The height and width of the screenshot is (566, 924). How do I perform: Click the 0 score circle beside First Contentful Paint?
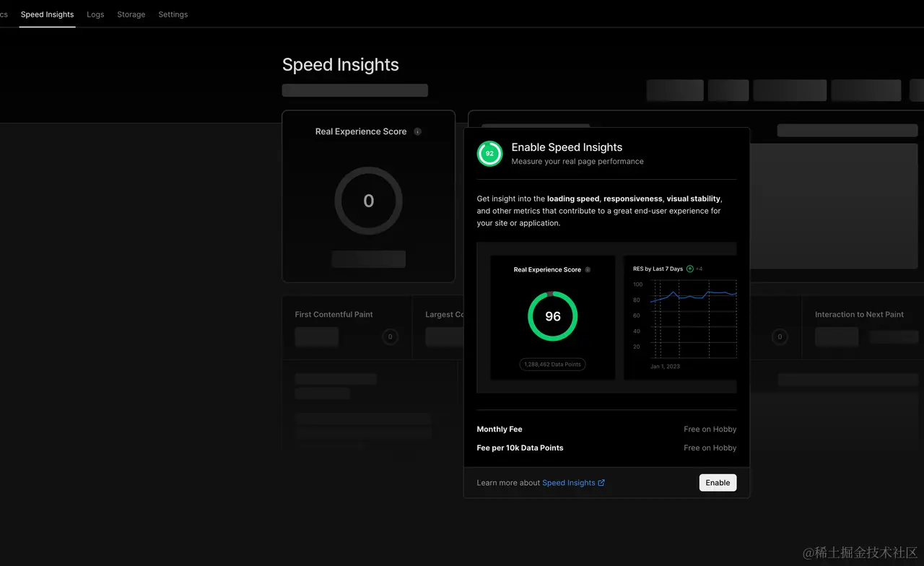point(391,336)
